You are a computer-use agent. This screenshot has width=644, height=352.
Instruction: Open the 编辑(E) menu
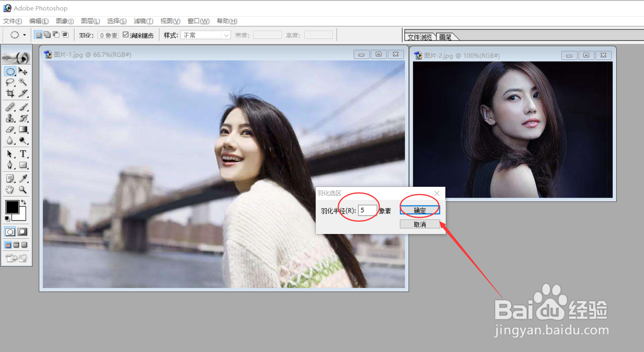(39, 21)
